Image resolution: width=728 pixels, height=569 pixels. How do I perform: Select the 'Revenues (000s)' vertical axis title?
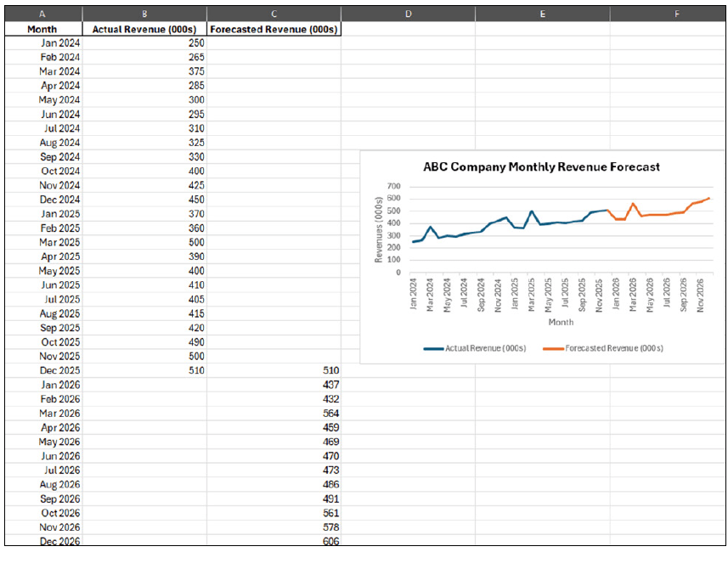(380, 229)
